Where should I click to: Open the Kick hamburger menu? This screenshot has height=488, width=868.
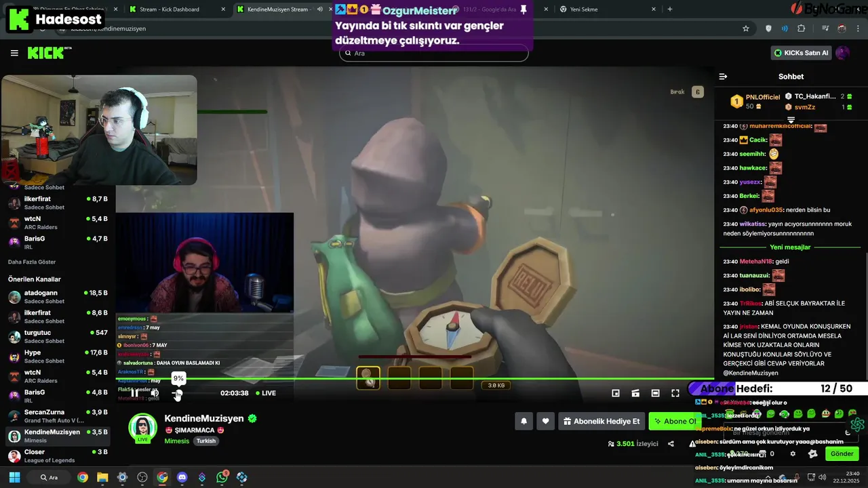[14, 53]
